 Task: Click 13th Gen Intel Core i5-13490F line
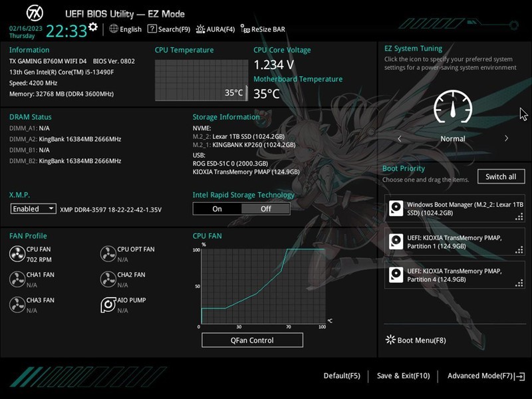pyautogui.click(x=61, y=72)
